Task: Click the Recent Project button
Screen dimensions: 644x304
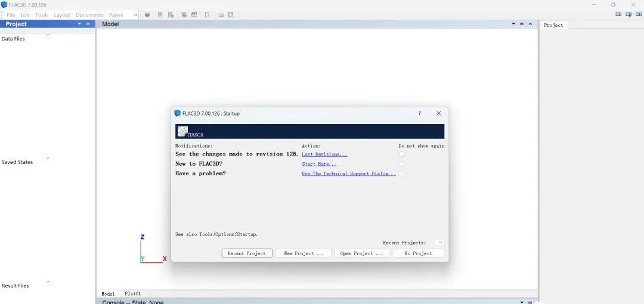Action: tap(247, 253)
